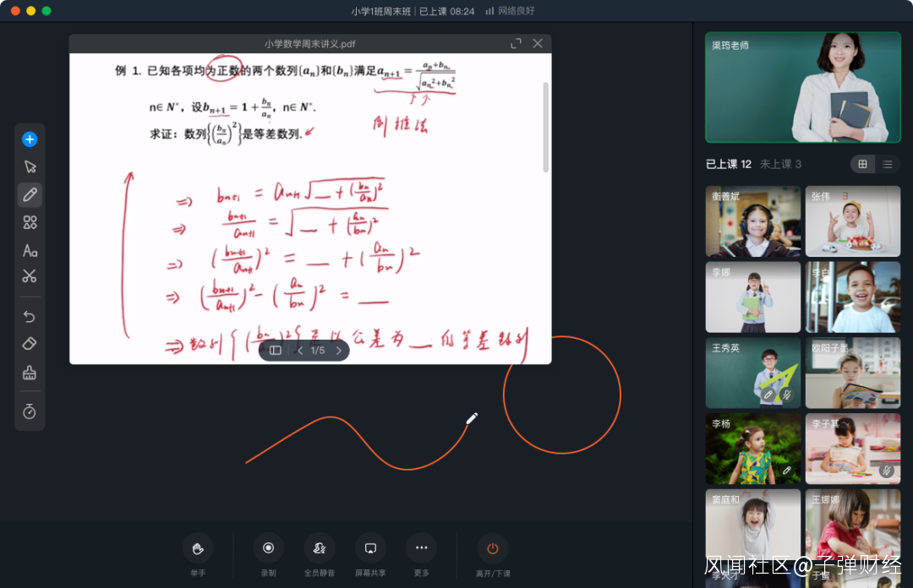
Task: Open the 未上课 3 tab
Action: 781,164
